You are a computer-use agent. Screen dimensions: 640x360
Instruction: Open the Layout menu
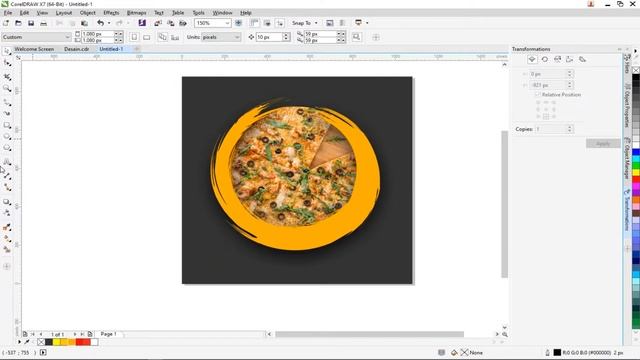coord(64,13)
